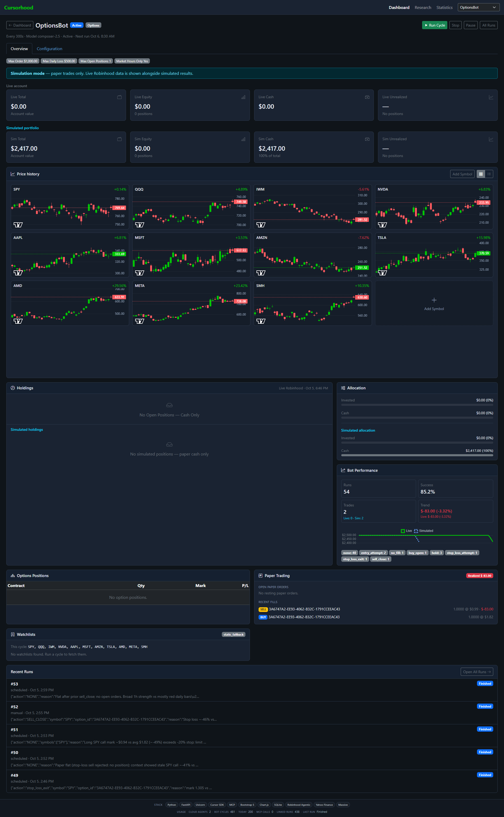Open the META price chart

(191, 303)
